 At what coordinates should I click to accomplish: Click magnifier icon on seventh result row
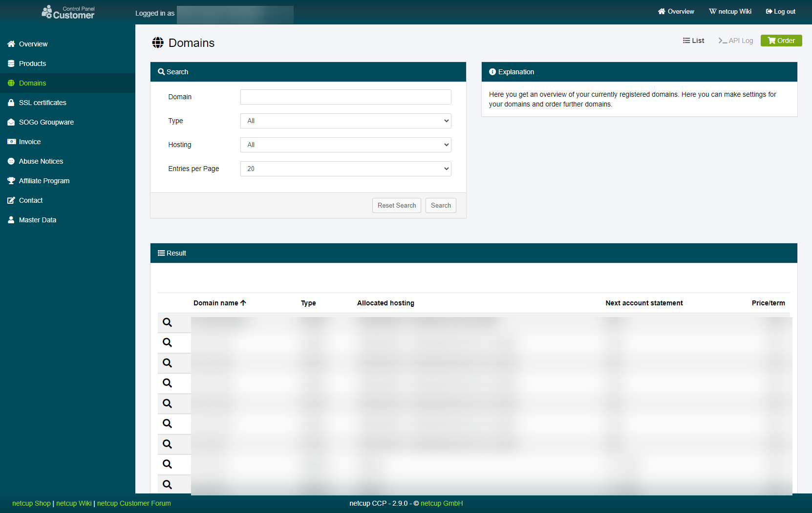(x=167, y=444)
